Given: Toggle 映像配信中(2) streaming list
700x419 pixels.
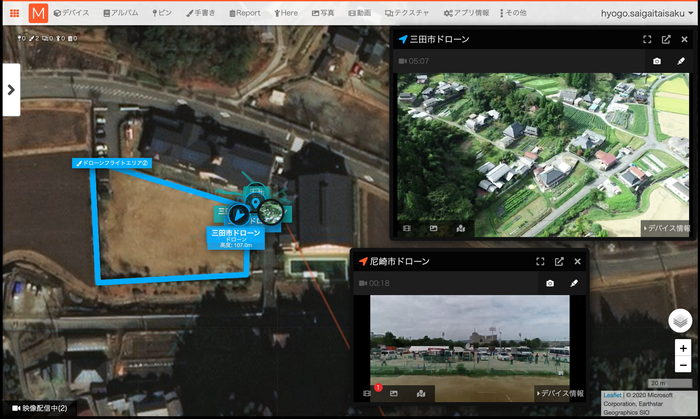Looking at the screenshot, I should 40,408.
